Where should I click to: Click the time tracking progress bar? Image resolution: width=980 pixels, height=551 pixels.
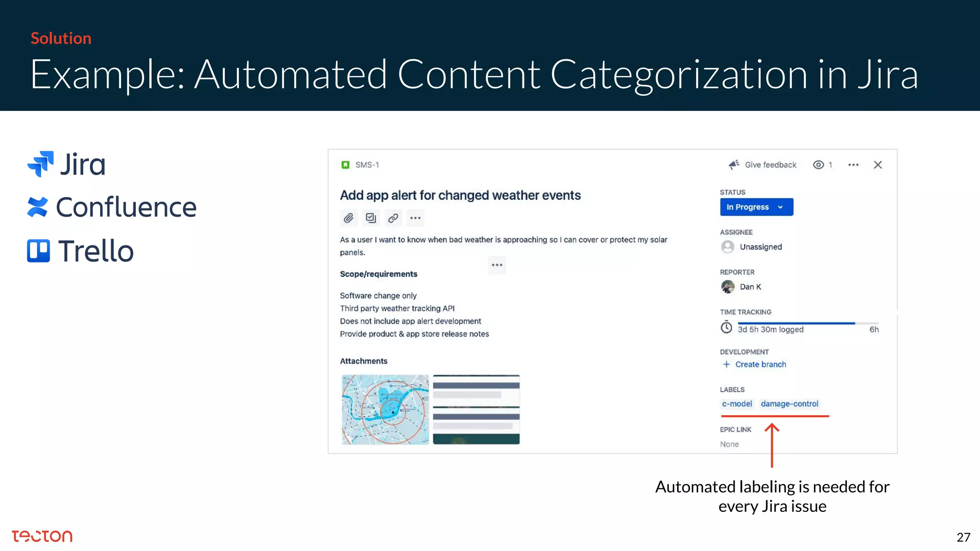pos(808,323)
